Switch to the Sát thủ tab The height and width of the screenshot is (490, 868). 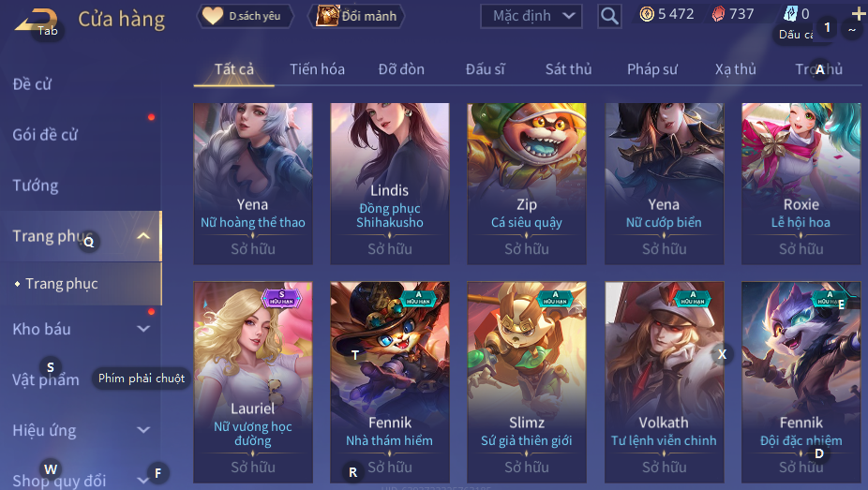tap(569, 69)
